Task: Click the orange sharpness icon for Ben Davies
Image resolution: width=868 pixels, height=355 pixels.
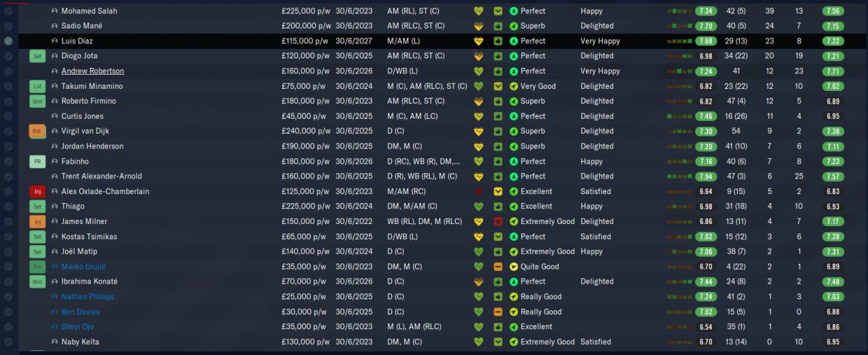Action: pos(498,312)
